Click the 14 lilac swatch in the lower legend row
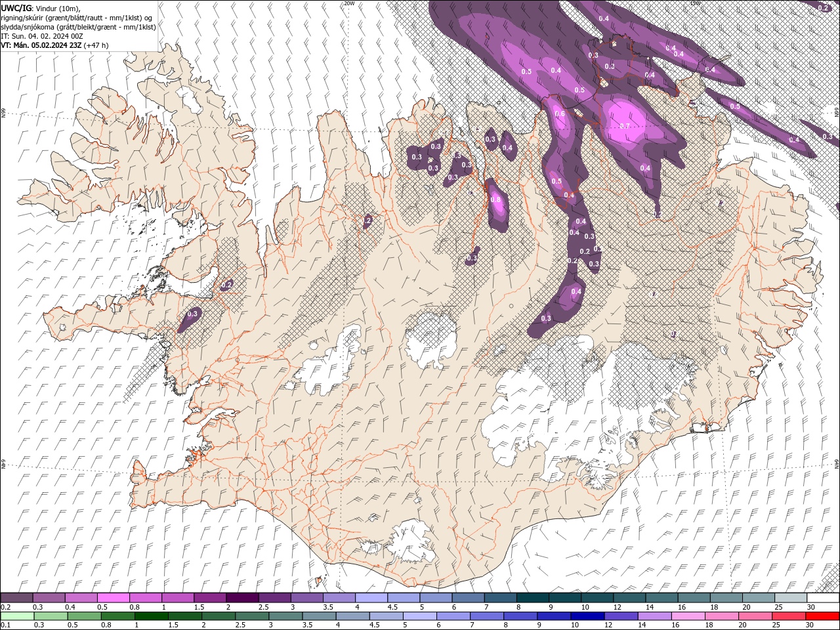Image resolution: width=840 pixels, height=630 pixels. pos(654,616)
